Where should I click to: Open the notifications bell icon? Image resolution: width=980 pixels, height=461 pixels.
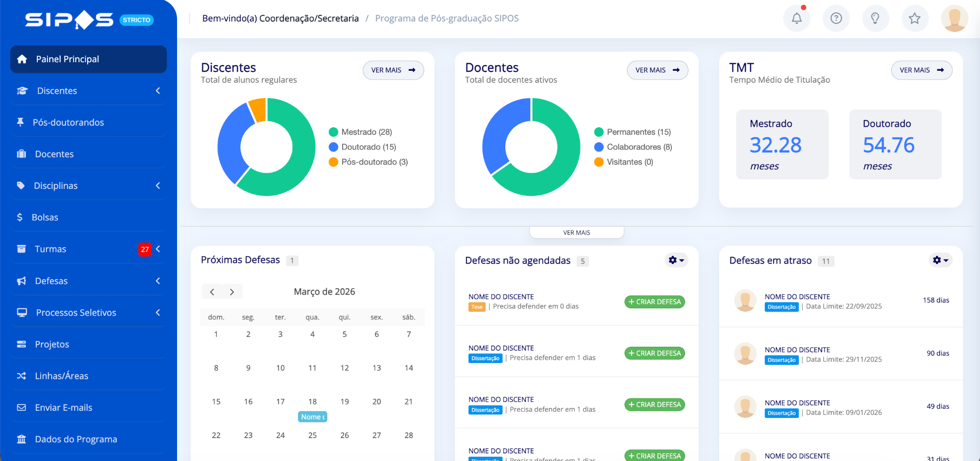click(797, 19)
